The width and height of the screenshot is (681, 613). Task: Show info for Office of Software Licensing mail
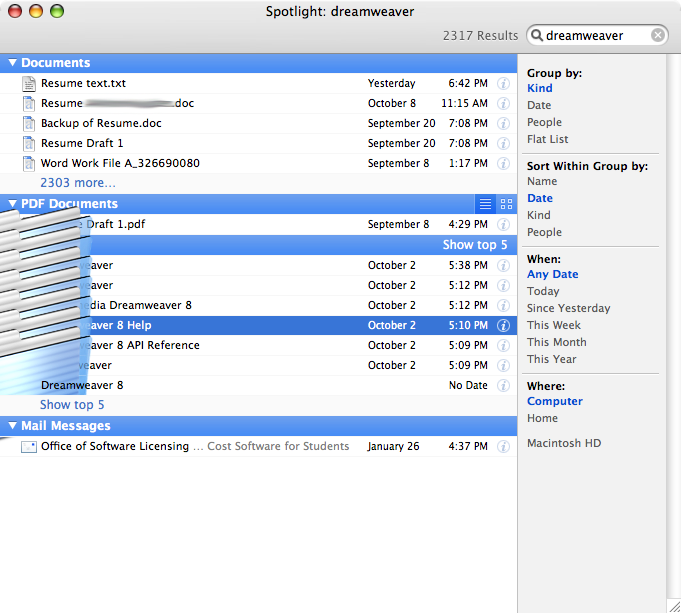[x=503, y=446]
